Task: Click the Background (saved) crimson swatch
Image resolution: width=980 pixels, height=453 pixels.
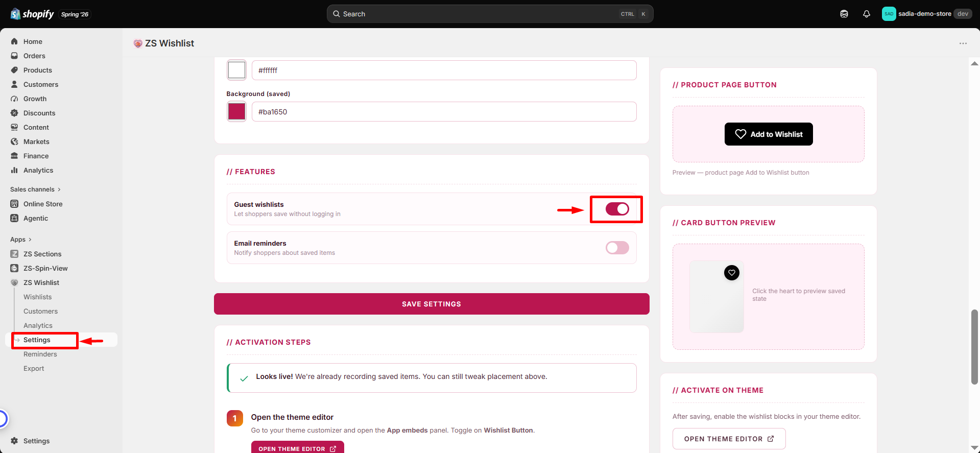Action: point(236,111)
